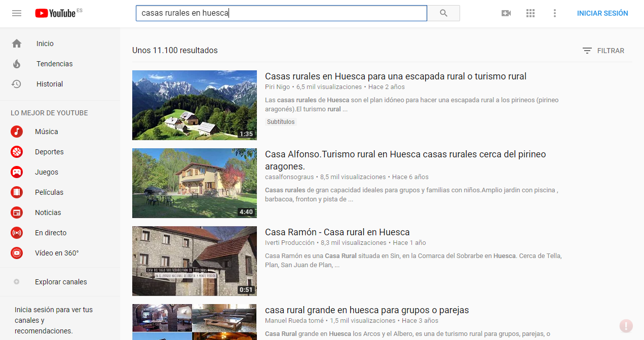Toggle the sidebar with the hamburger menu
This screenshot has width=644, height=340.
pyautogui.click(x=16, y=13)
